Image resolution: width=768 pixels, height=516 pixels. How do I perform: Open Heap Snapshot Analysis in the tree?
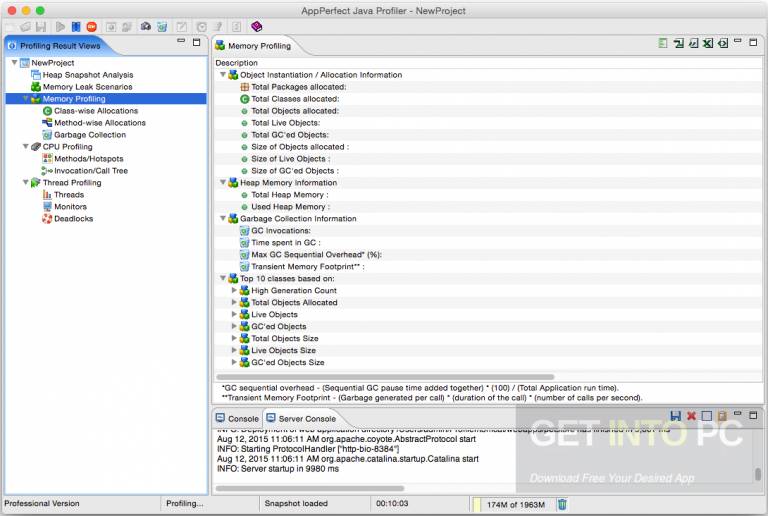[88, 75]
